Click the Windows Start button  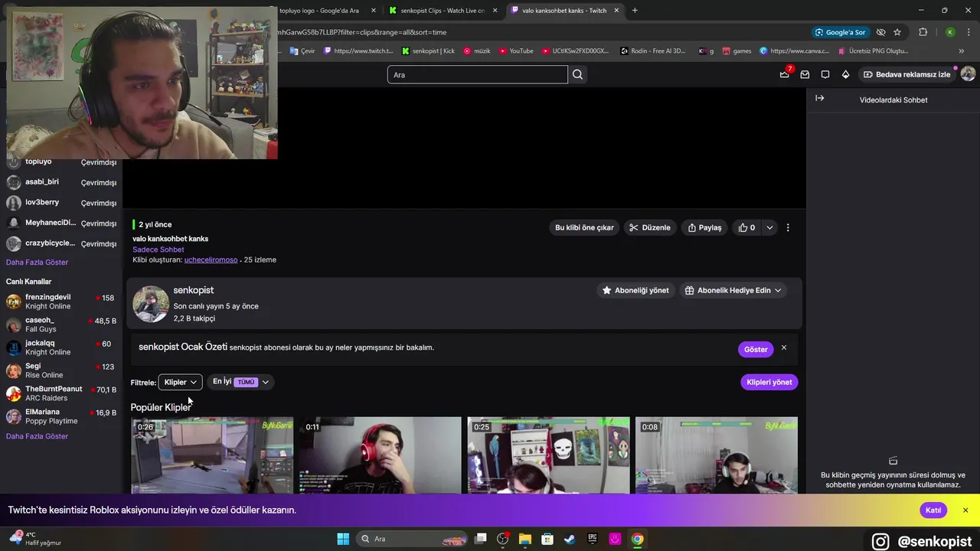[x=343, y=539]
